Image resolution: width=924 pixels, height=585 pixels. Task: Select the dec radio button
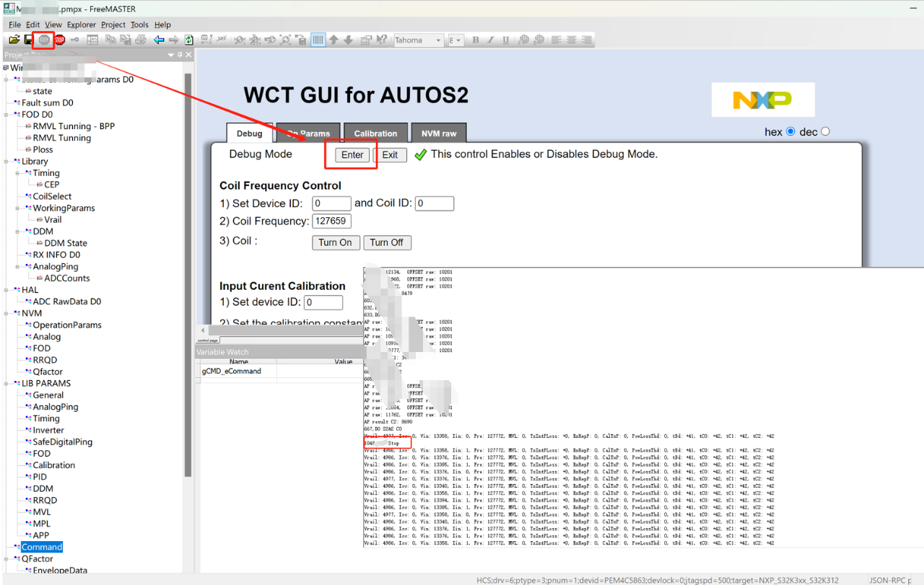tap(825, 131)
